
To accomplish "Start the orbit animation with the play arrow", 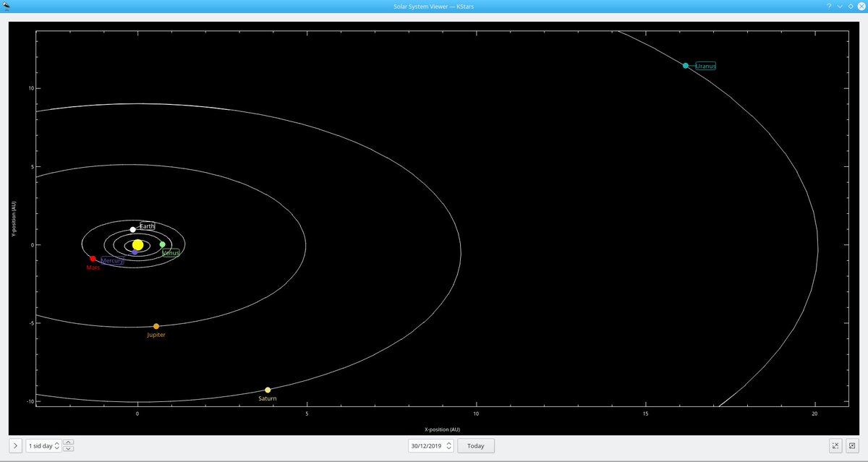I will click(15, 446).
